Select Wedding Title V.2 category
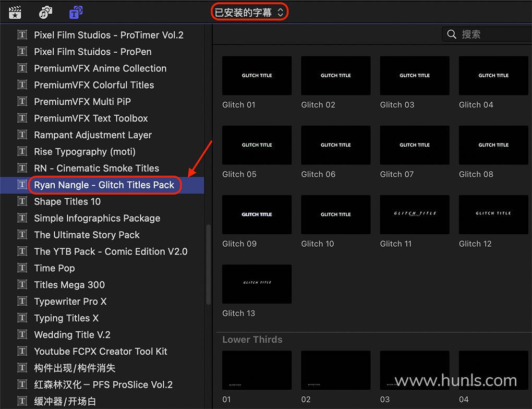Image resolution: width=532 pixels, height=409 pixels. pos(72,334)
